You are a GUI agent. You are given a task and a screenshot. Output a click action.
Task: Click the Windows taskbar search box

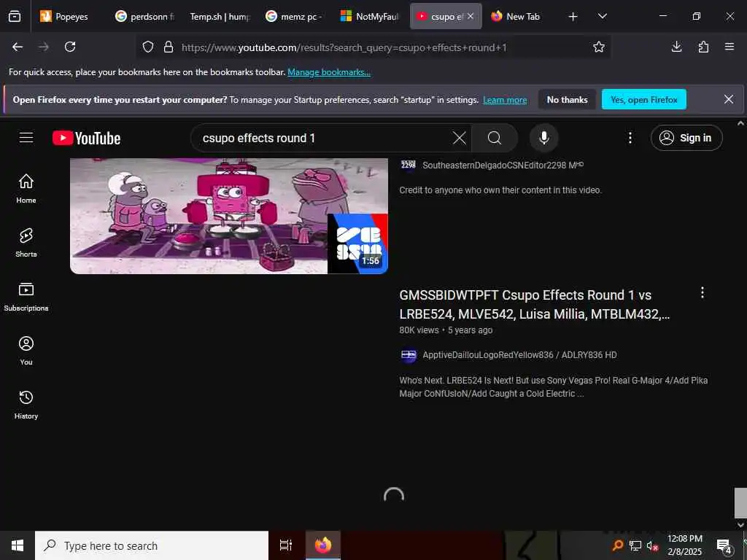[x=152, y=545]
